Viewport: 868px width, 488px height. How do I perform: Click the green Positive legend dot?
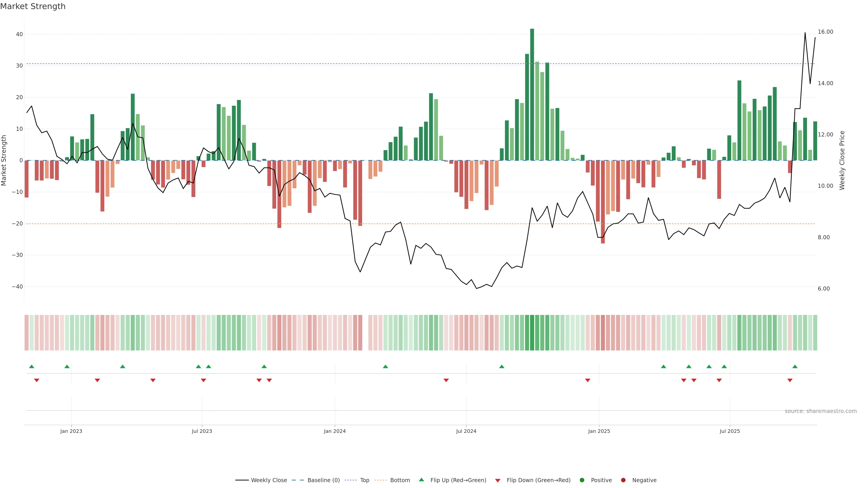point(582,480)
